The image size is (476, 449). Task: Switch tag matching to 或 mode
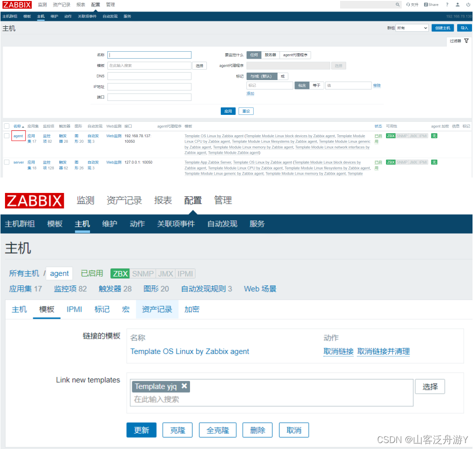pos(282,76)
